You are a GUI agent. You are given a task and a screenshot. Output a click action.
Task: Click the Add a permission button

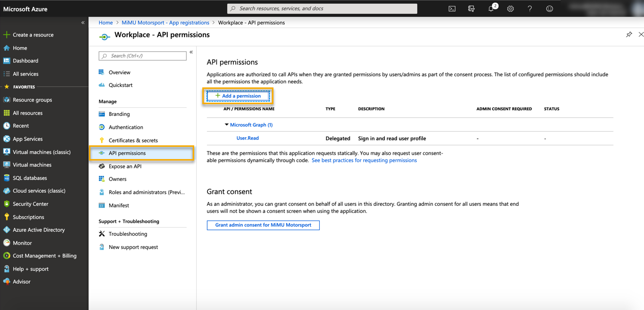click(x=238, y=96)
